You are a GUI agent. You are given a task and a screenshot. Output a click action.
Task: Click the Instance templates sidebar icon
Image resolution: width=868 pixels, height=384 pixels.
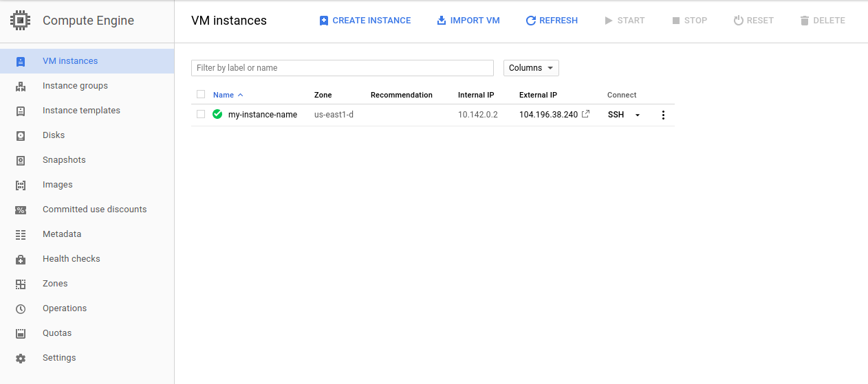tap(21, 111)
